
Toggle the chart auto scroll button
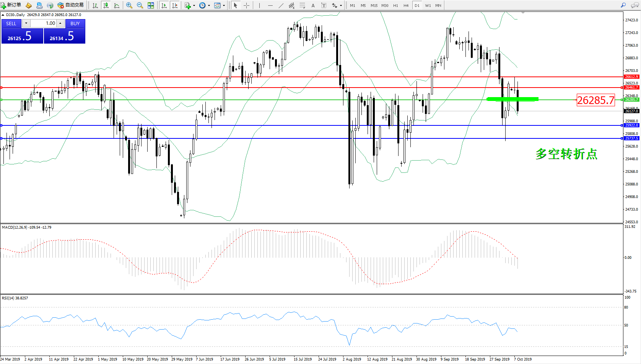[164, 5]
